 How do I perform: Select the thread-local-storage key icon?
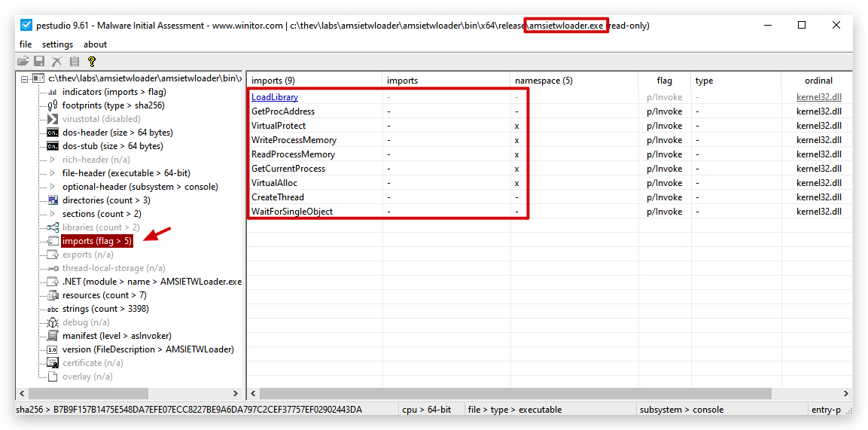click(53, 268)
